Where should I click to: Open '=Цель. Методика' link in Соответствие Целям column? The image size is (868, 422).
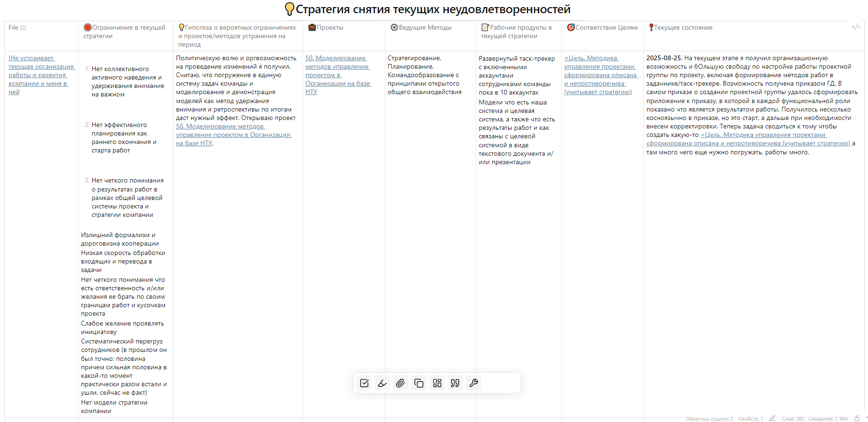600,75
